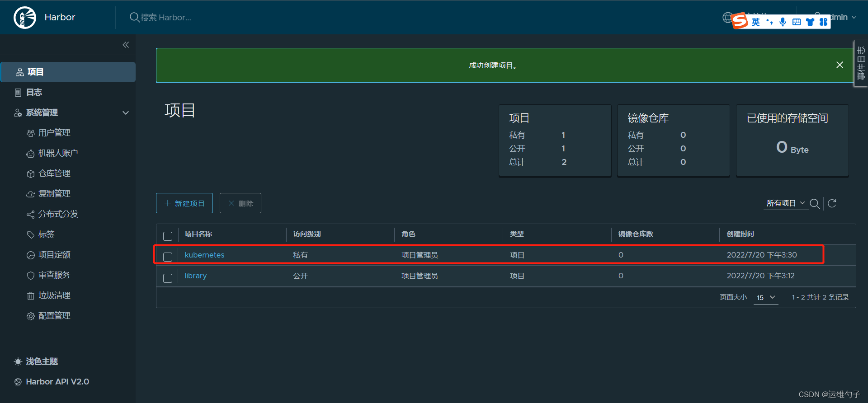Click the 标签 tag icon
The image size is (868, 403).
pos(30,235)
